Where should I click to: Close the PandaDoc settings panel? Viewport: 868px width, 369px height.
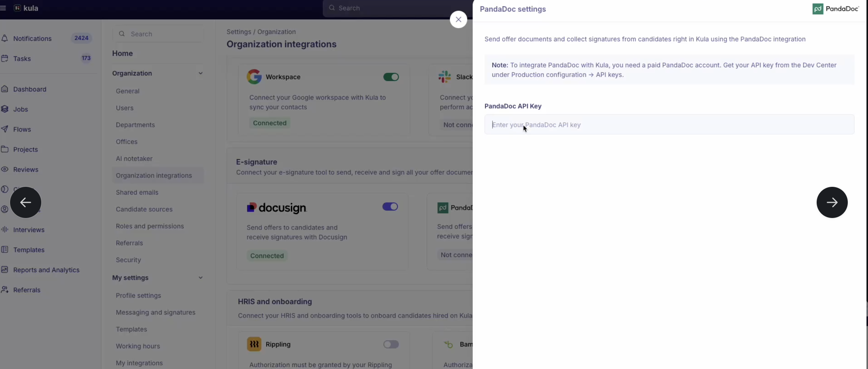[458, 19]
